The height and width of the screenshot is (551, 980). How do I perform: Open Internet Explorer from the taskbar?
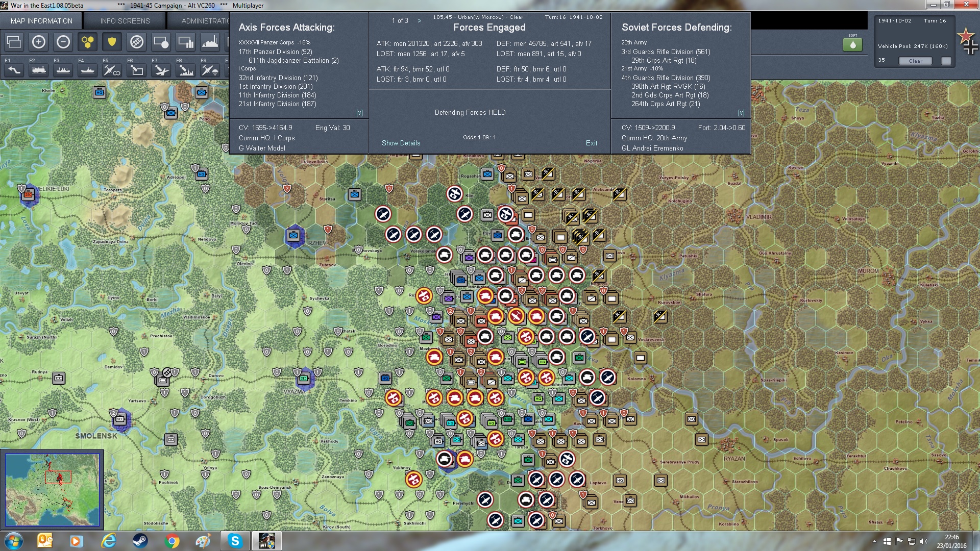108,541
